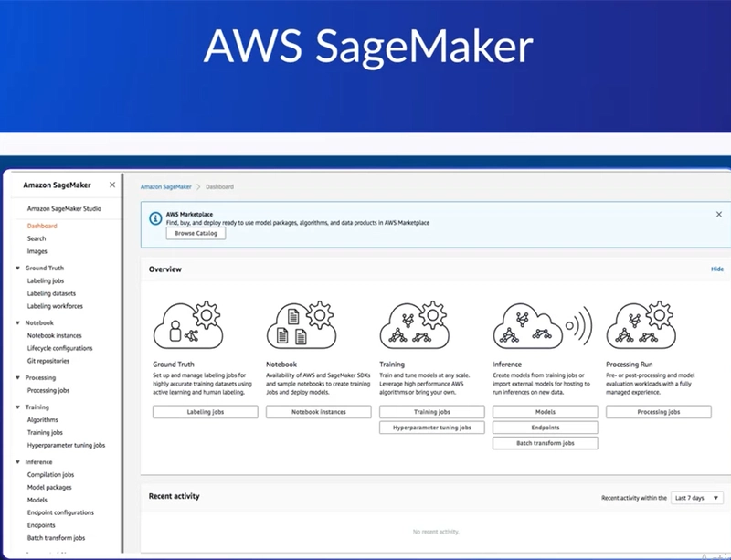
Task: Click the Notebook cloud documents icon
Action: tap(302, 325)
